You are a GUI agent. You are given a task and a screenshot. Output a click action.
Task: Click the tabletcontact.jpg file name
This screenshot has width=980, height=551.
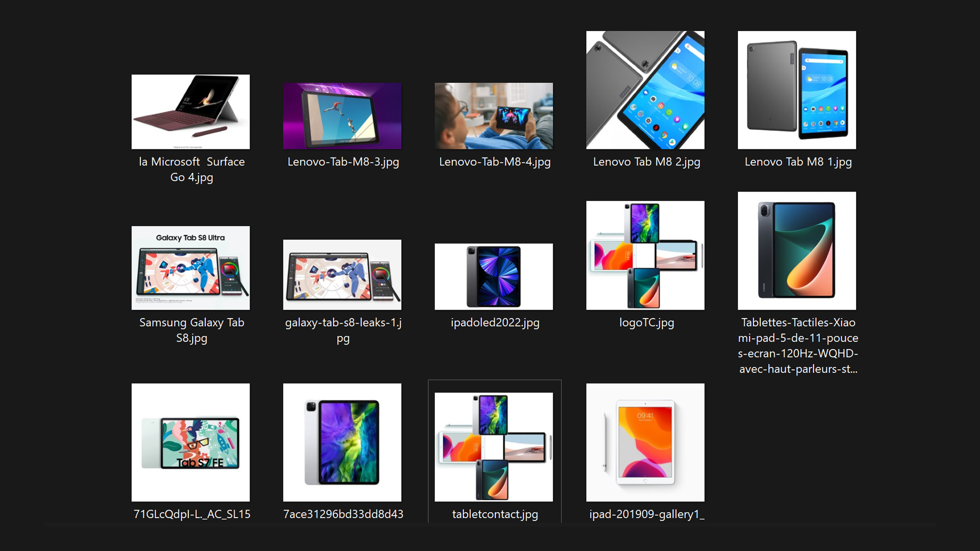(x=495, y=514)
